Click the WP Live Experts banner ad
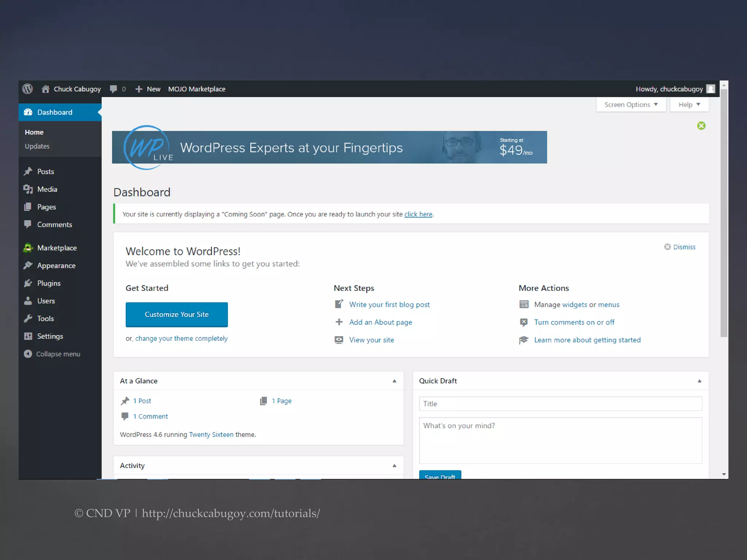 pos(329,147)
